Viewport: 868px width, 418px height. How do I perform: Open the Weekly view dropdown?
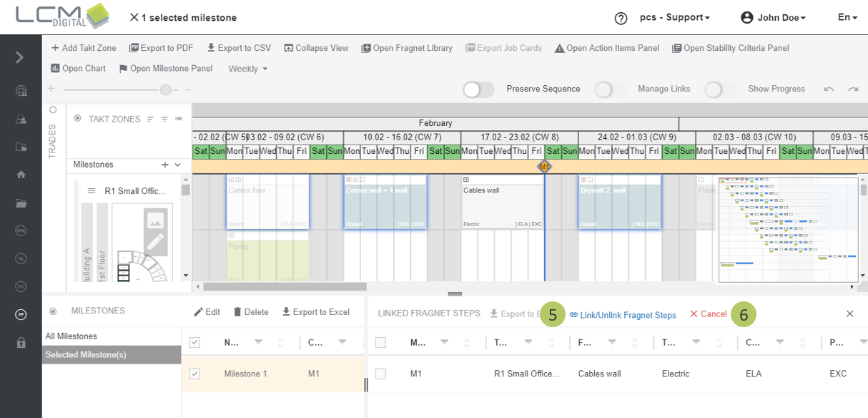pos(247,69)
